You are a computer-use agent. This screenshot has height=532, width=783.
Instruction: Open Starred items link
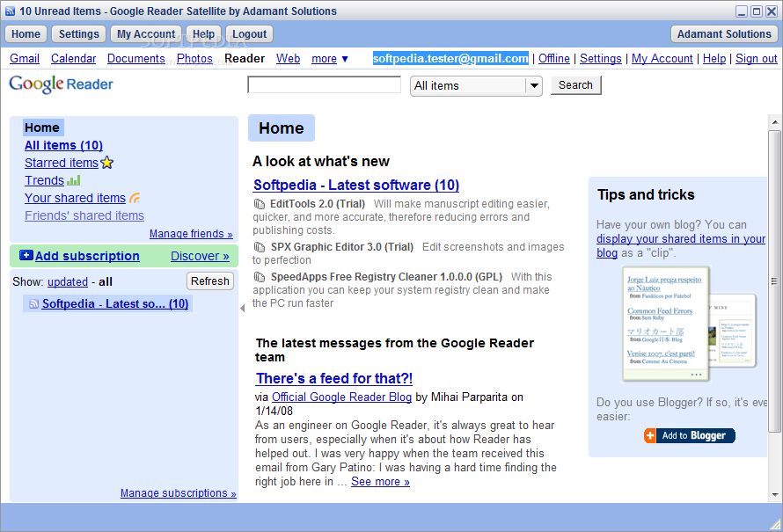point(62,163)
